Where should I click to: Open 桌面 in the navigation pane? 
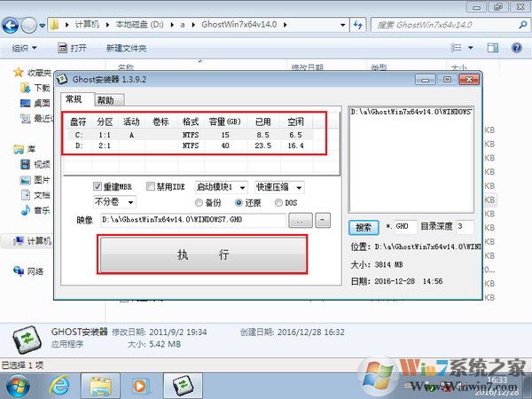35,103
